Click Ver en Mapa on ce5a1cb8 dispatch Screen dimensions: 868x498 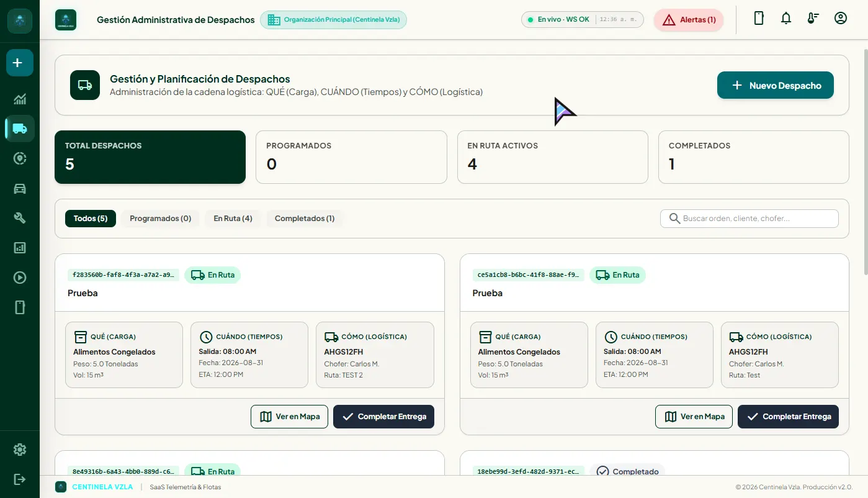pyautogui.click(x=694, y=417)
